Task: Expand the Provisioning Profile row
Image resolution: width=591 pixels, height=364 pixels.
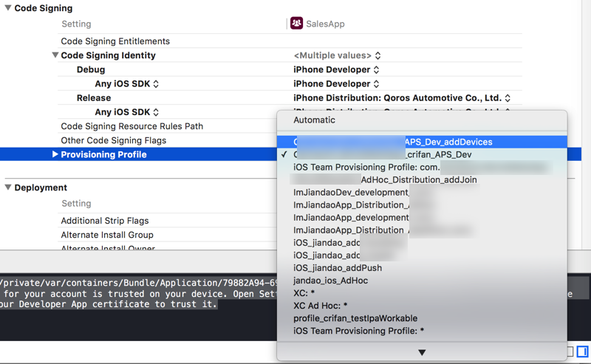Action: click(x=55, y=154)
